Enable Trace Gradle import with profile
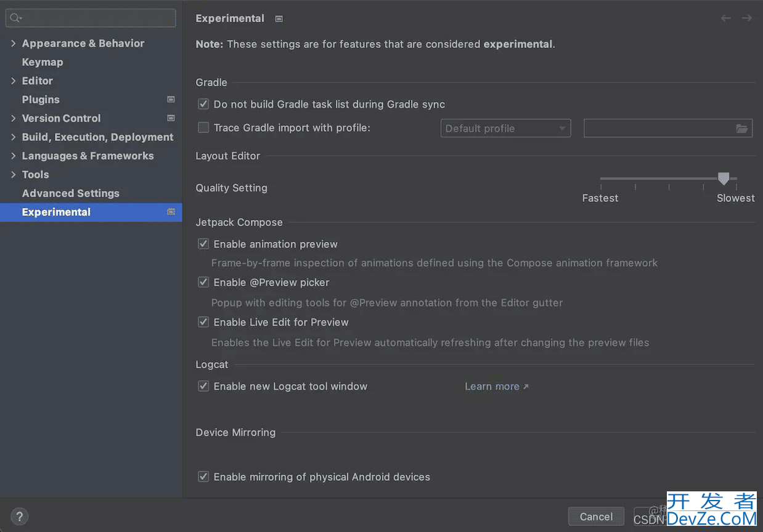The width and height of the screenshot is (763, 532). point(203,128)
